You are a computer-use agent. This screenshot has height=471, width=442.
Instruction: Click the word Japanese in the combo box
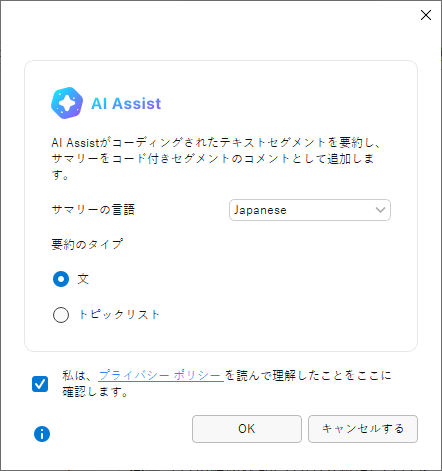point(260,210)
